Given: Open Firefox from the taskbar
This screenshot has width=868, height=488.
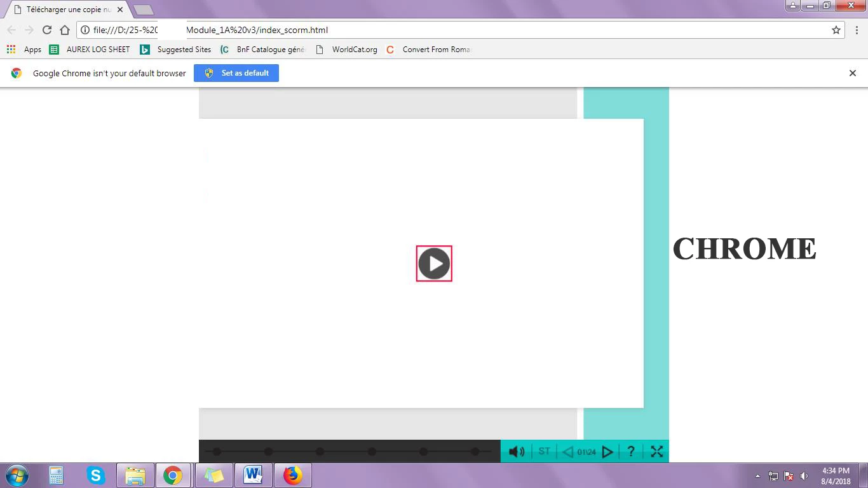Looking at the screenshot, I should [x=293, y=475].
